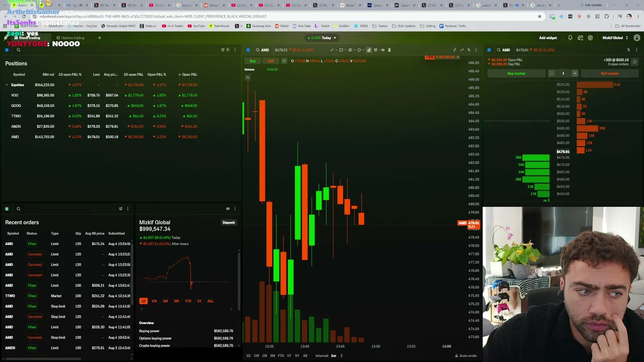Toggle the blue link color on AMD chart widget

[x=248, y=50]
